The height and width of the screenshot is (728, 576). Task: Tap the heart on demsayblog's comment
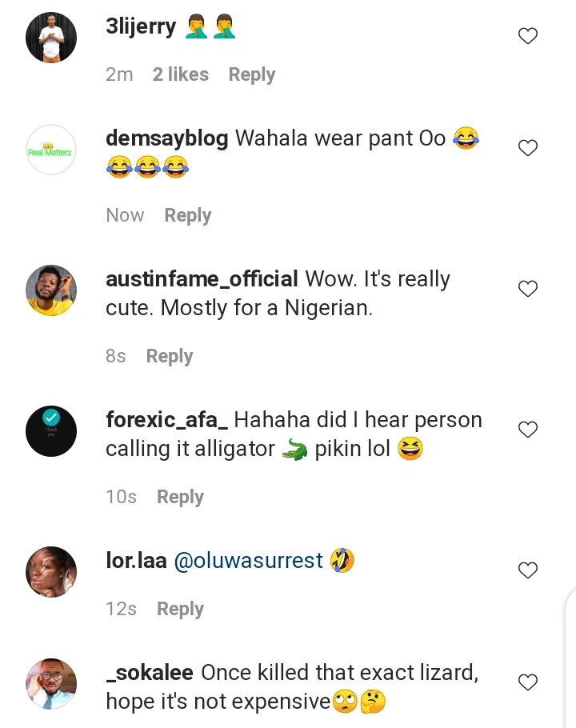(x=528, y=148)
